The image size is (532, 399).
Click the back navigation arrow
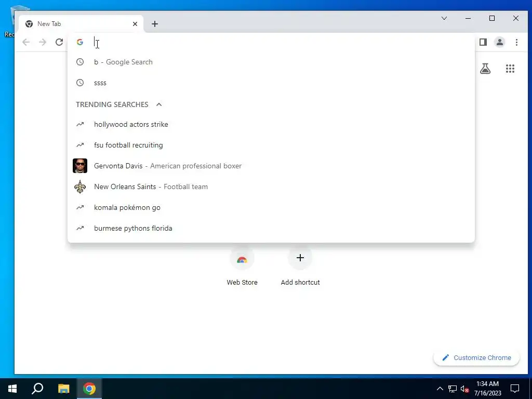click(x=26, y=42)
